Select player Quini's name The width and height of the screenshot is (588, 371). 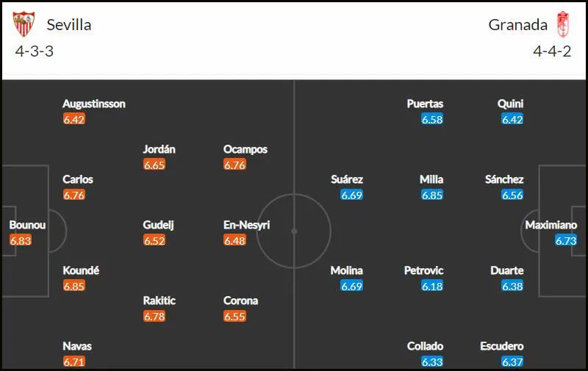(510, 104)
